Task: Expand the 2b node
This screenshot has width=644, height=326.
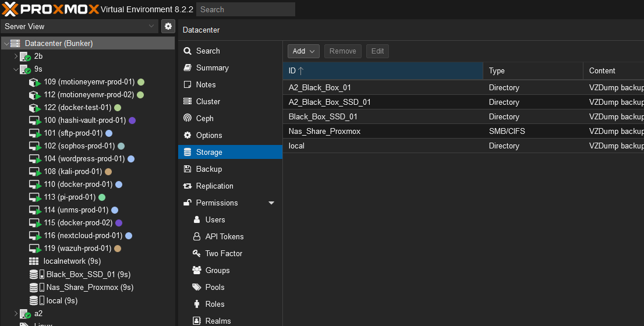Action: point(16,56)
